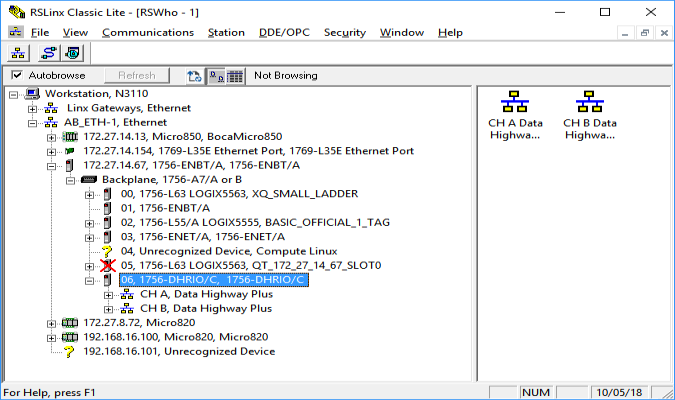Collapse the 172.27.14.67 node
This screenshot has width=675, height=400.
(x=51, y=166)
